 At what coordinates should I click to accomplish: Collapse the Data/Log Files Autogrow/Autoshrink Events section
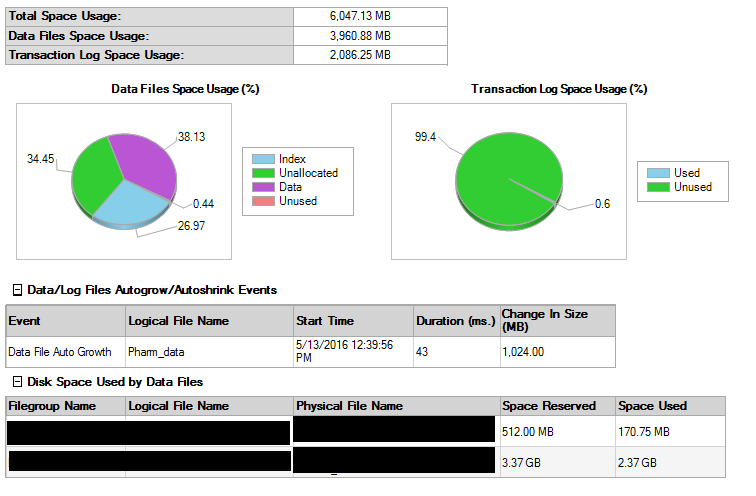[x=16, y=290]
